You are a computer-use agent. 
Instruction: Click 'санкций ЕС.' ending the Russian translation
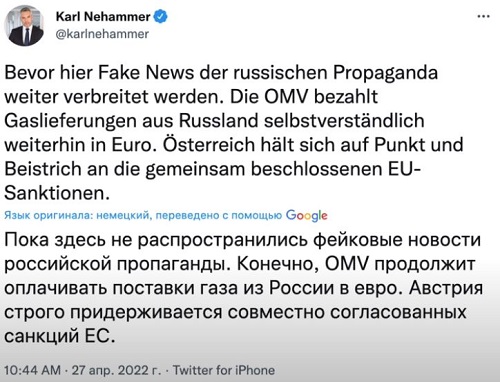click(60, 336)
